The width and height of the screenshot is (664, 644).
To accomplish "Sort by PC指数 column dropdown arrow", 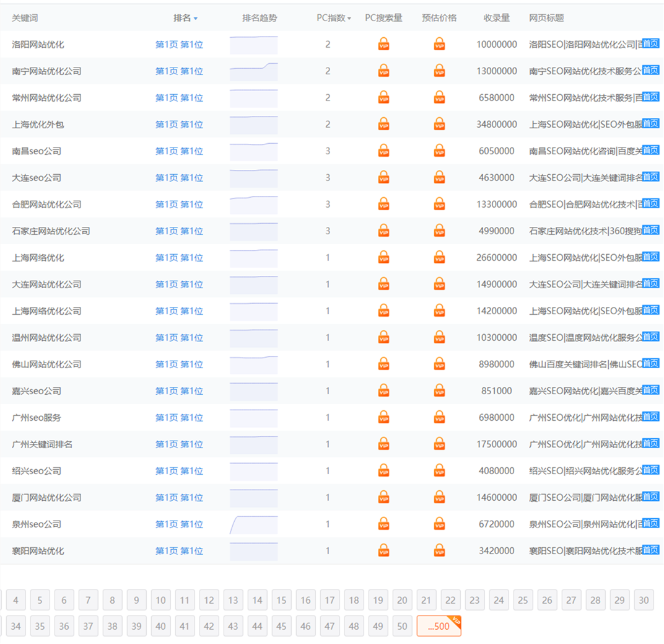I will pyautogui.click(x=349, y=19).
